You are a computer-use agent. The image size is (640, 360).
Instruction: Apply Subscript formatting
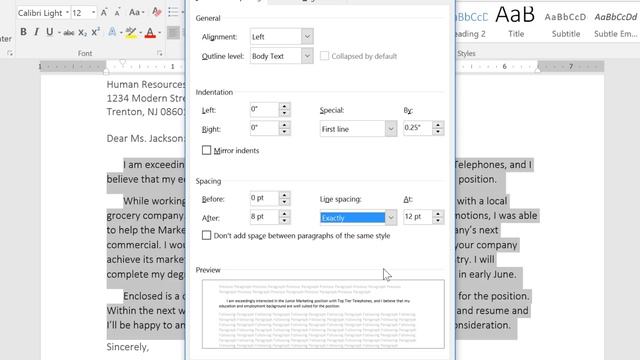pos(82,32)
